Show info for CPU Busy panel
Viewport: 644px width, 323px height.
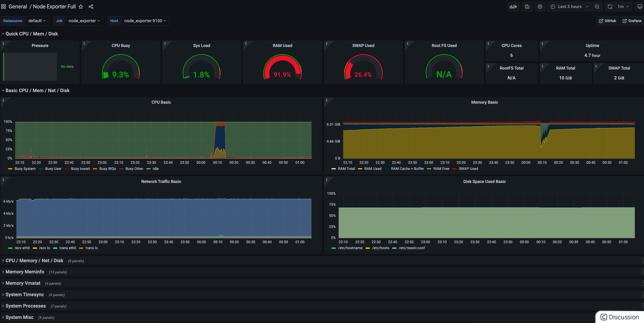tap(84, 43)
